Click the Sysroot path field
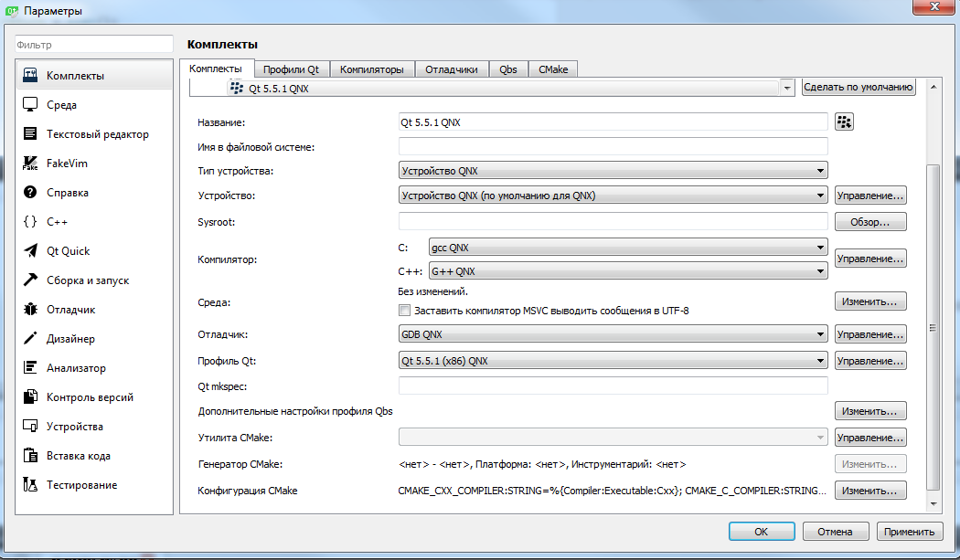This screenshot has height=560, width=960. (x=613, y=221)
